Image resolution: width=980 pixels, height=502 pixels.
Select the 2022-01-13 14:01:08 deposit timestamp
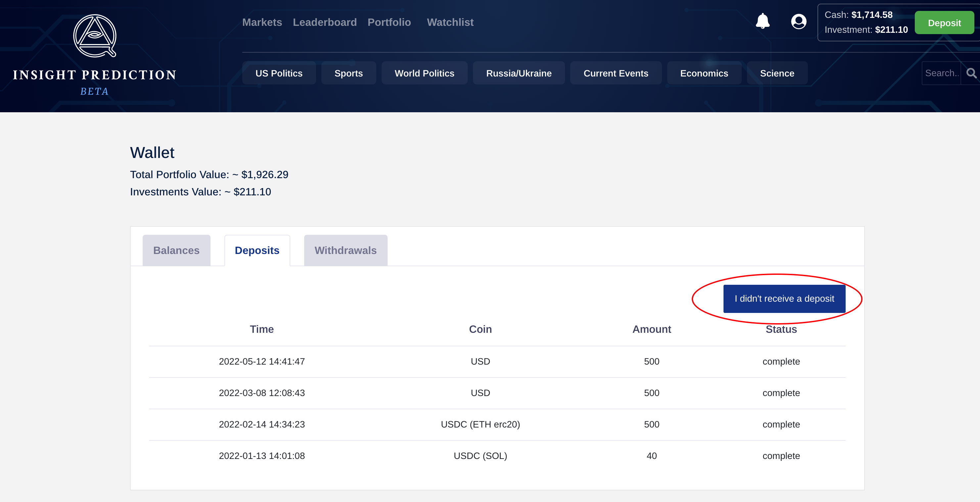(262, 456)
